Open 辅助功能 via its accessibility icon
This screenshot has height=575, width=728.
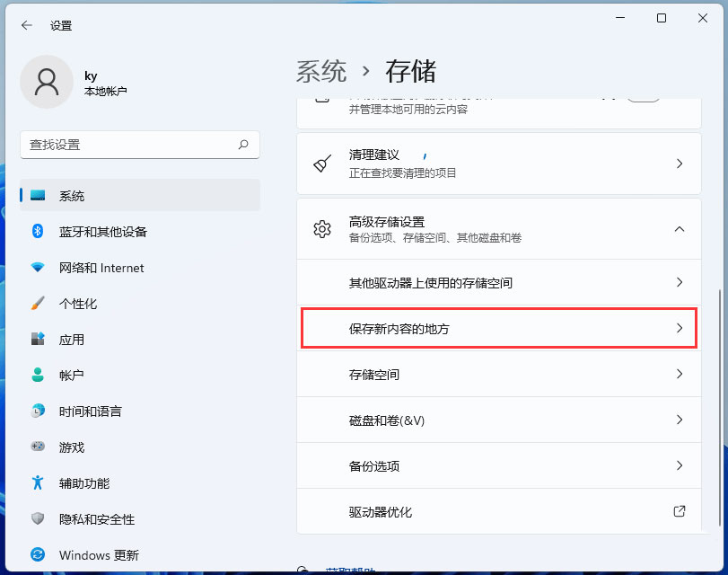click(38, 483)
